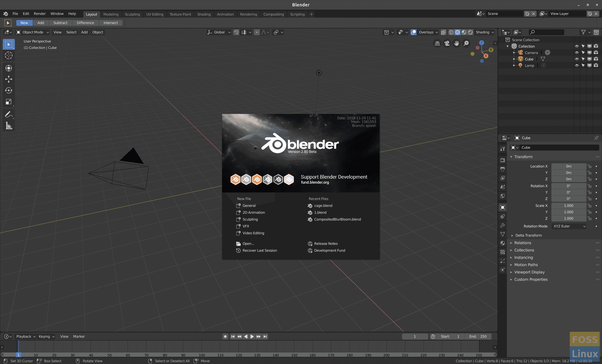Open the Active Tool settings tab

[x=503, y=148]
